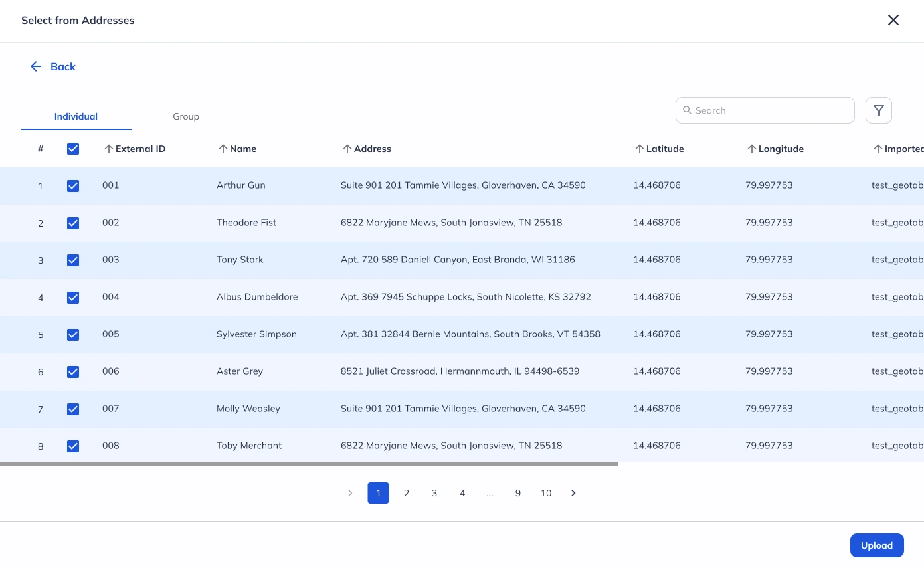
Task: Select the Albus Dumbeldore name cell
Action: pos(257,297)
